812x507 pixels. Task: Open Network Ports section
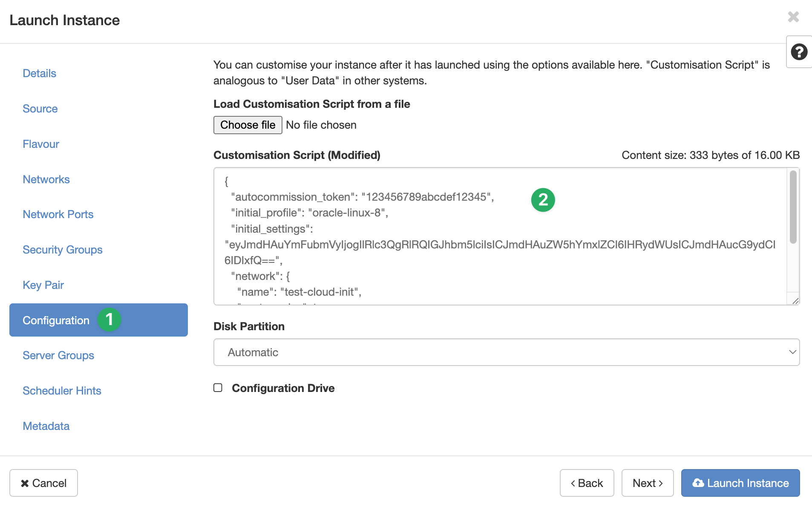point(58,214)
